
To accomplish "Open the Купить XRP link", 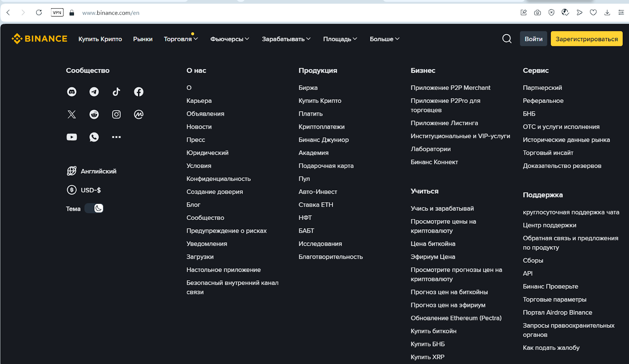I will point(427,357).
